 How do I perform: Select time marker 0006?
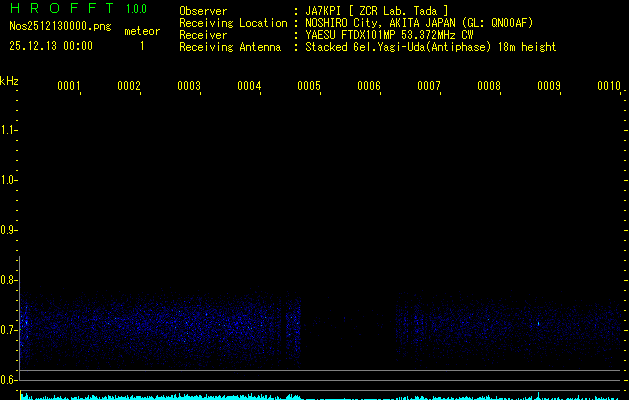[369, 86]
